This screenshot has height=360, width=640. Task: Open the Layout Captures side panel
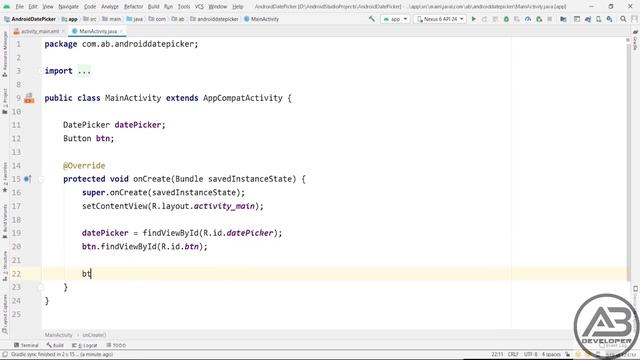click(5, 313)
